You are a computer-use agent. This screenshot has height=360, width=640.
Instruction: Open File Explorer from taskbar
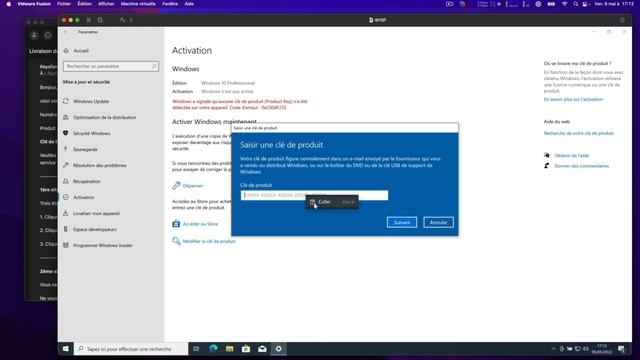click(229, 349)
